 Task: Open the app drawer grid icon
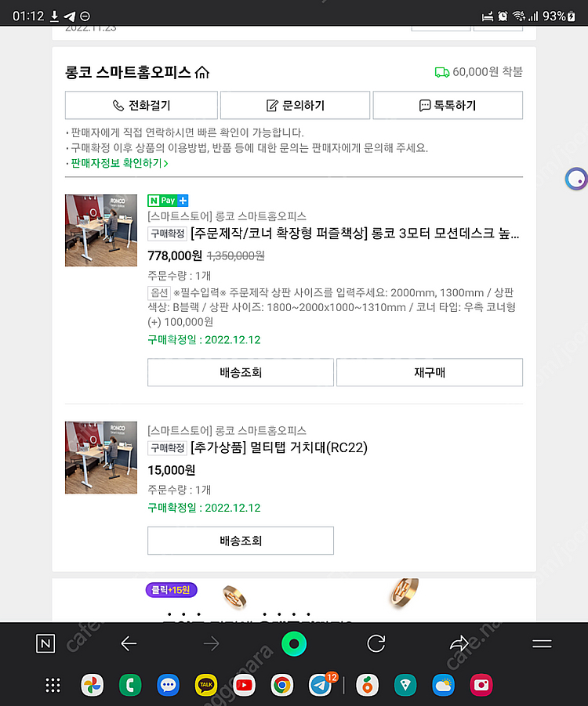53,685
